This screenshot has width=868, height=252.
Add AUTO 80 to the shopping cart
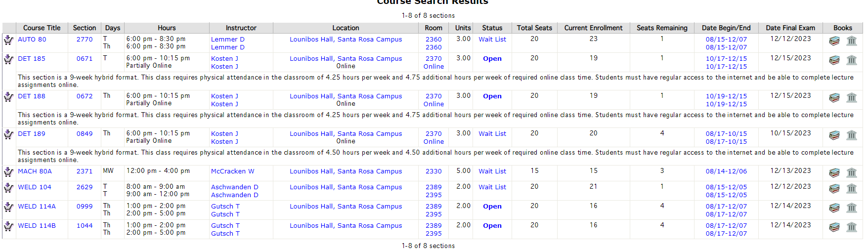(8, 40)
